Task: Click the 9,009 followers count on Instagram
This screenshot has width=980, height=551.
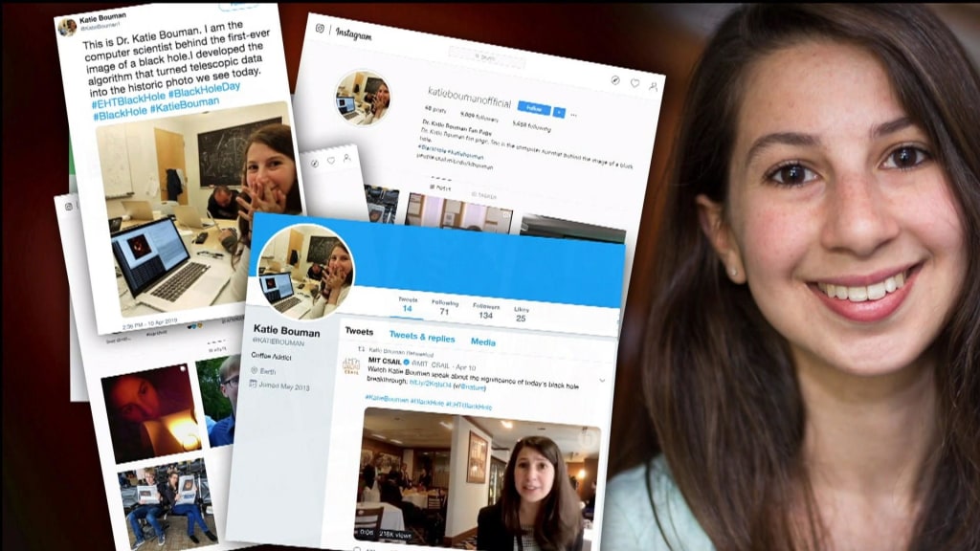Action: [479, 116]
